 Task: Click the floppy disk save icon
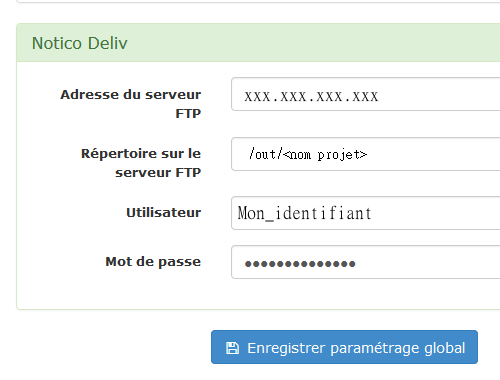pyautogui.click(x=232, y=348)
